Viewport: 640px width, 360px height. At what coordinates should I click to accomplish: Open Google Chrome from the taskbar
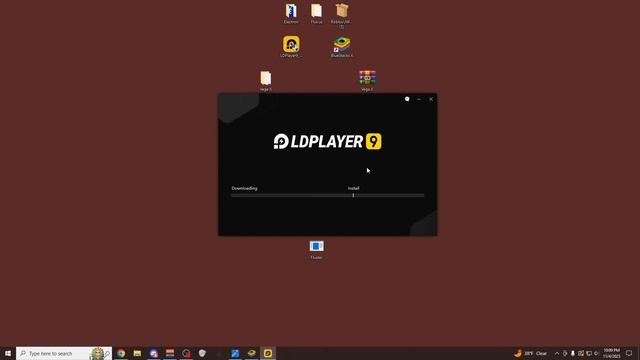click(121, 353)
